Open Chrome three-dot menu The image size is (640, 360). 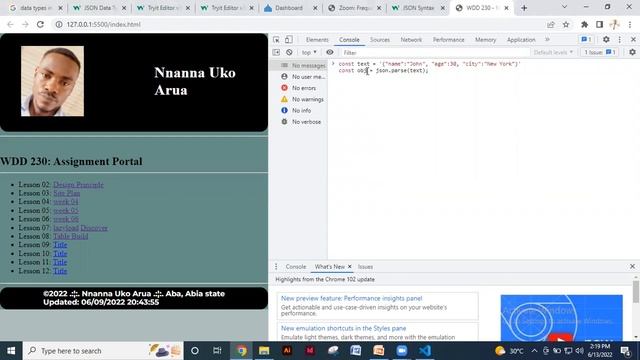point(630,24)
